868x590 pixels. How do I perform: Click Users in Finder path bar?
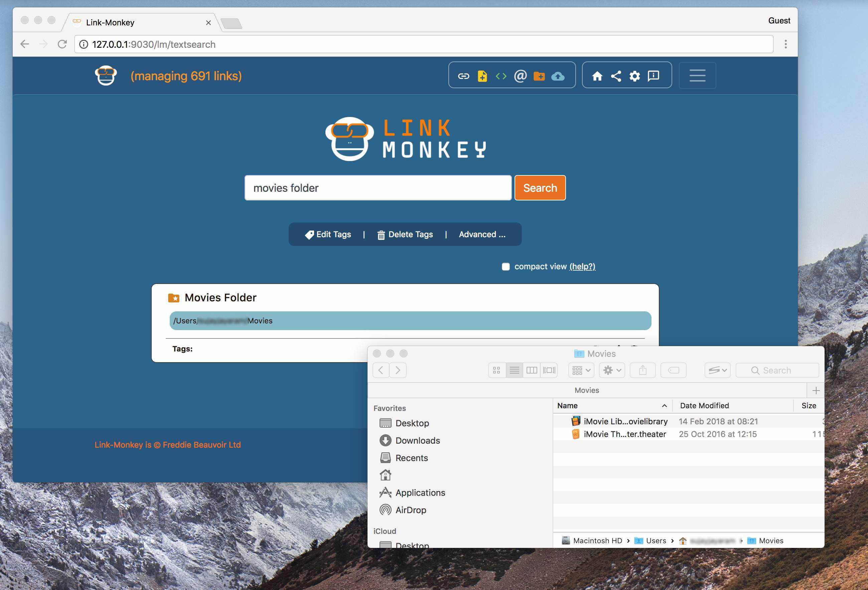[650, 541]
